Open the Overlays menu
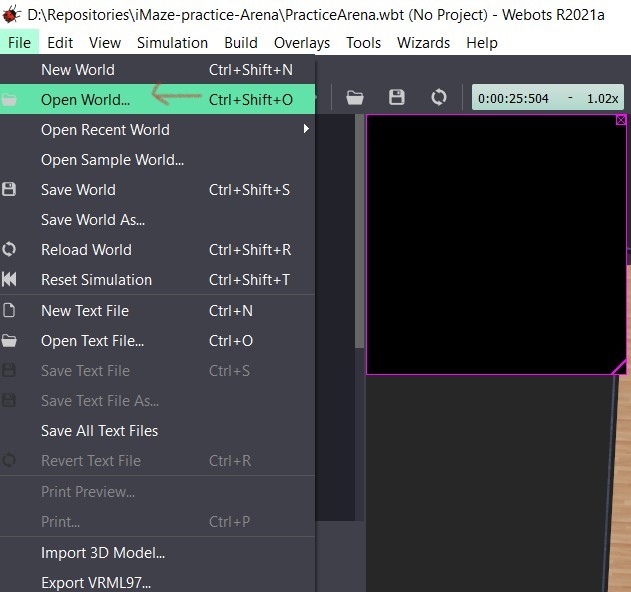The image size is (631, 592). click(x=302, y=42)
